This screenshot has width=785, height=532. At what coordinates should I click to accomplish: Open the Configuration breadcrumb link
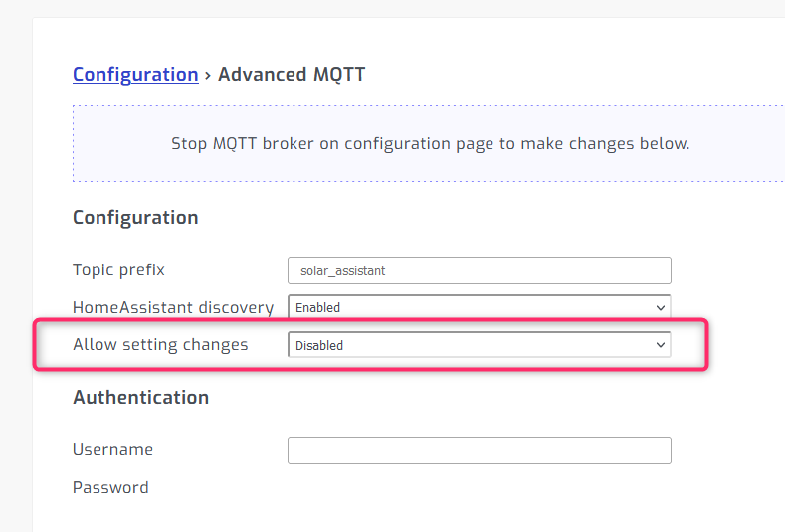(x=135, y=74)
